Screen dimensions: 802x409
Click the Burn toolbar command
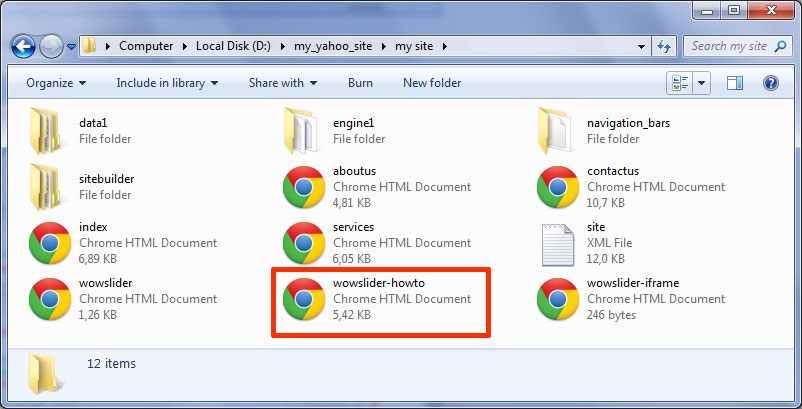pos(360,83)
